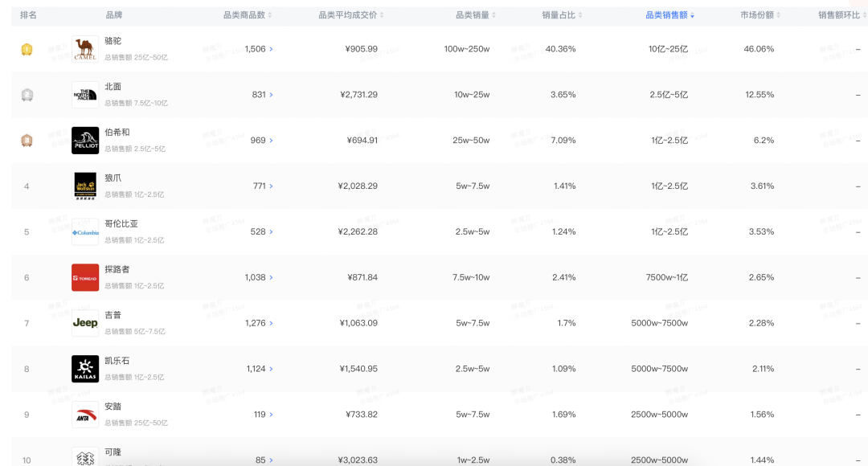The width and height of the screenshot is (868, 466).
Task: Click the Pelliot (伯希和) brand logo
Action: tap(85, 141)
